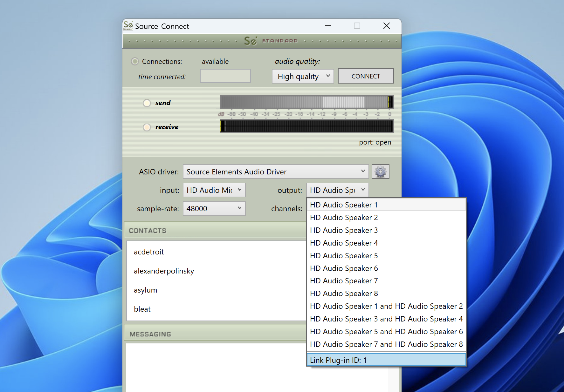This screenshot has width=564, height=392.
Task: Minimize the Source-Connect window
Action: (328, 26)
